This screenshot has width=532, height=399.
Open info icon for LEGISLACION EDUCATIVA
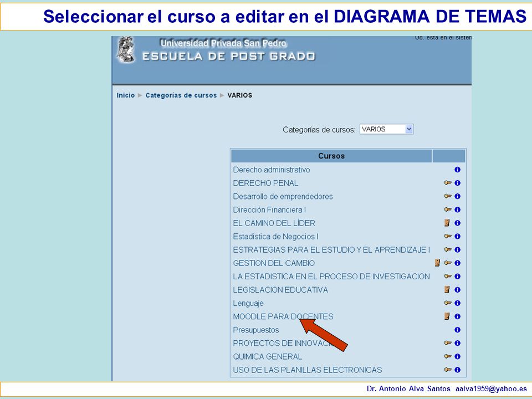pyautogui.click(x=457, y=290)
